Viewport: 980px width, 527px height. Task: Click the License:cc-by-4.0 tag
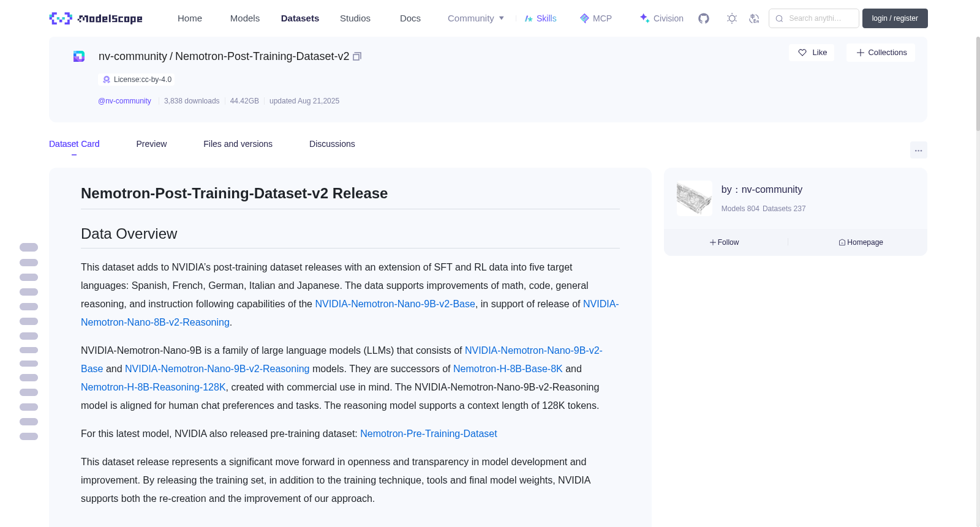coord(137,80)
